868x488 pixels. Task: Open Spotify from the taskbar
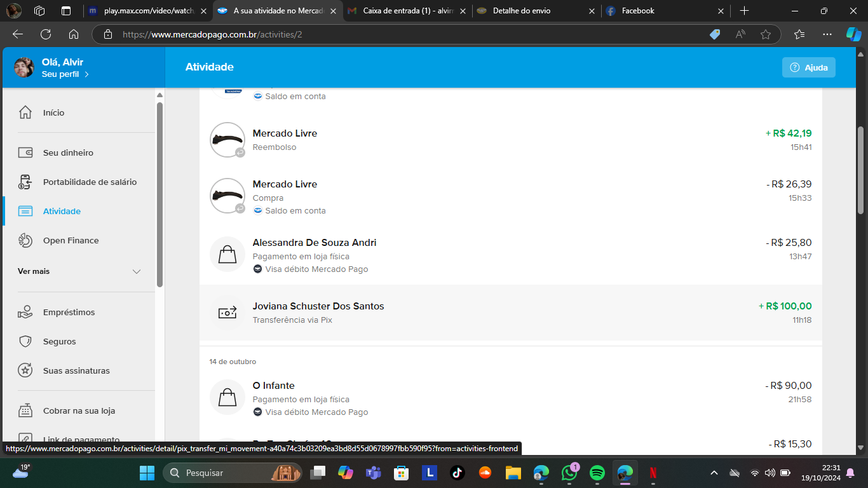(x=597, y=473)
